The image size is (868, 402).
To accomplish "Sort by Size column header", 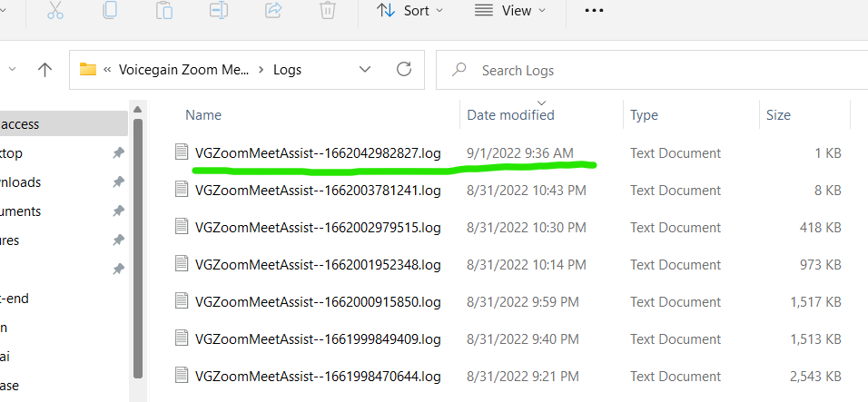I will pos(778,115).
